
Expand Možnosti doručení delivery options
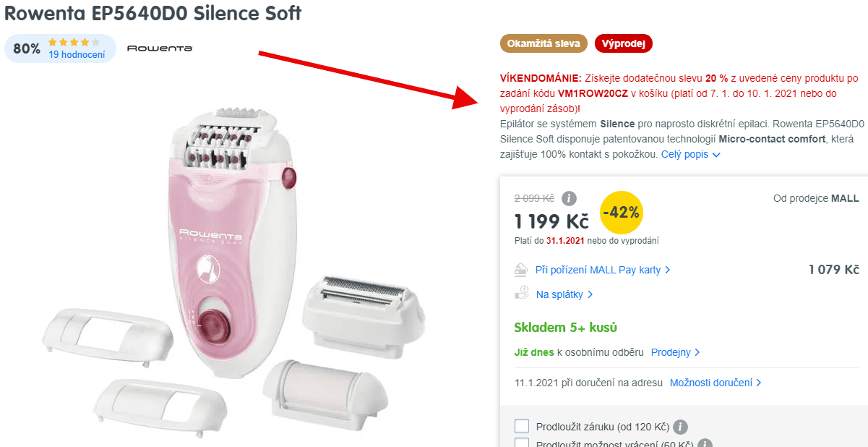click(x=711, y=383)
